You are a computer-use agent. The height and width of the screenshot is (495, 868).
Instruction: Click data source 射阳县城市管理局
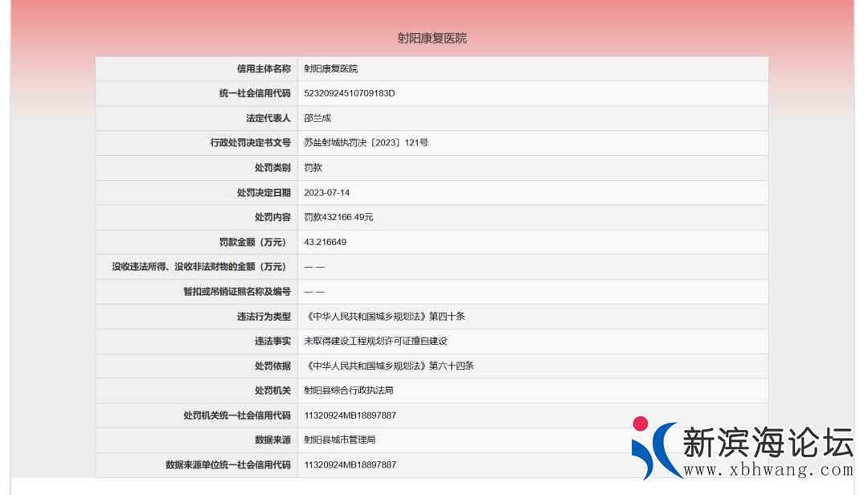340,440
